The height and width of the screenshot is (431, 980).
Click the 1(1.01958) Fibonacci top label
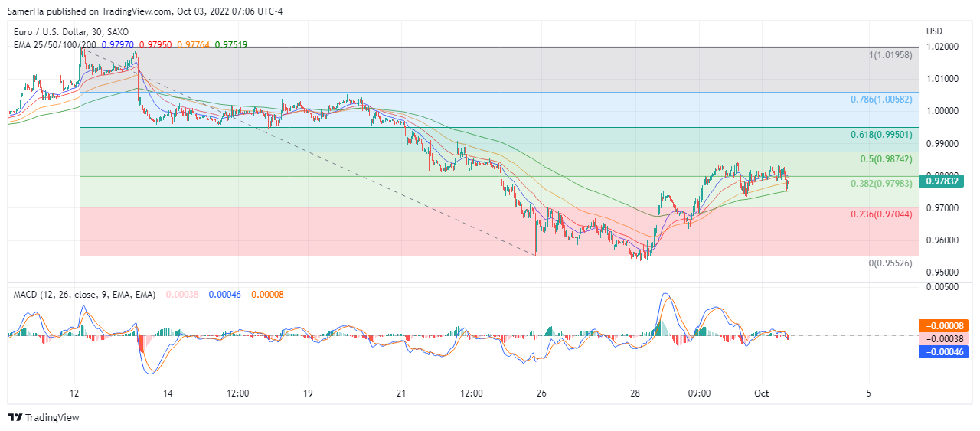(890, 55)
